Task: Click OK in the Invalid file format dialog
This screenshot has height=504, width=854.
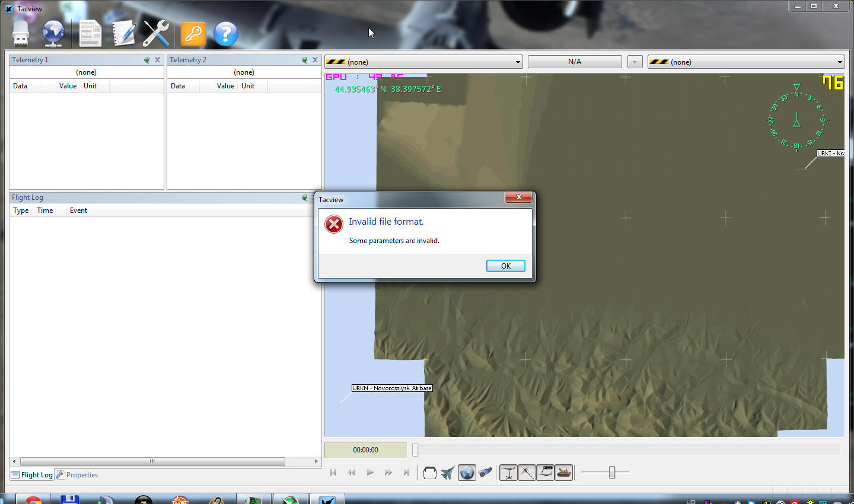Action: 506,266
